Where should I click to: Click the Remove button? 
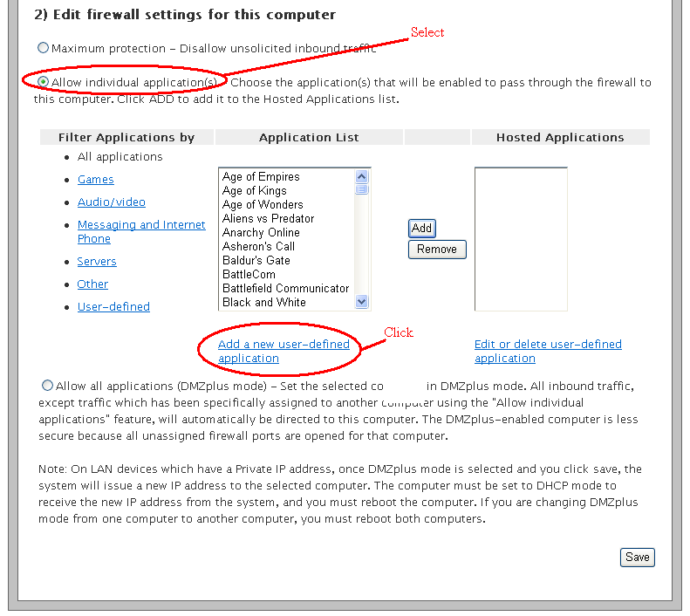(437, 249)
